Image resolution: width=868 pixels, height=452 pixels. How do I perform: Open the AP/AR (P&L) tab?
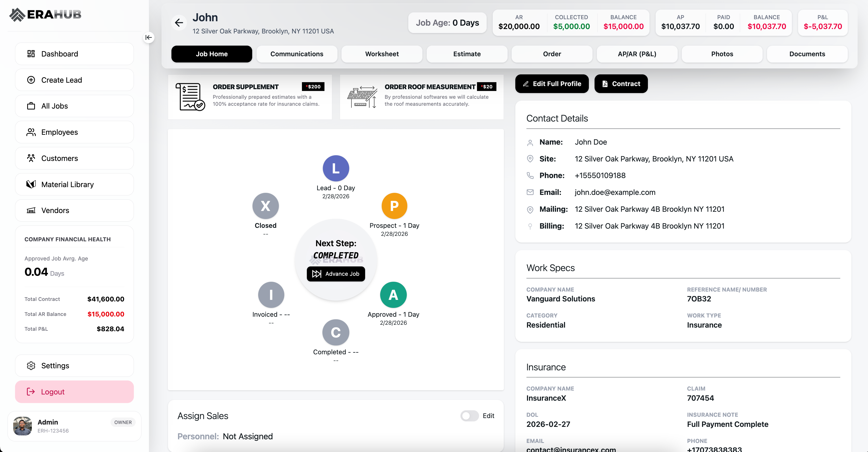[637, 54]
